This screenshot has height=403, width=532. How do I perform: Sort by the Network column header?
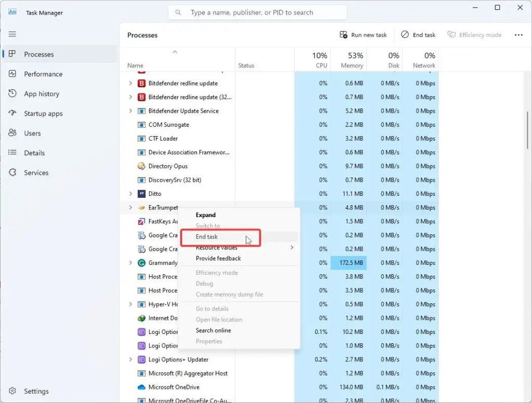[x=420, y=59]
